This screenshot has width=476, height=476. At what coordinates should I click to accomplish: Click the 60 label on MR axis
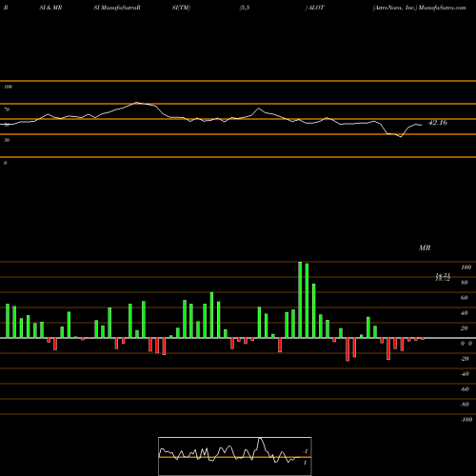click(464, 298)
